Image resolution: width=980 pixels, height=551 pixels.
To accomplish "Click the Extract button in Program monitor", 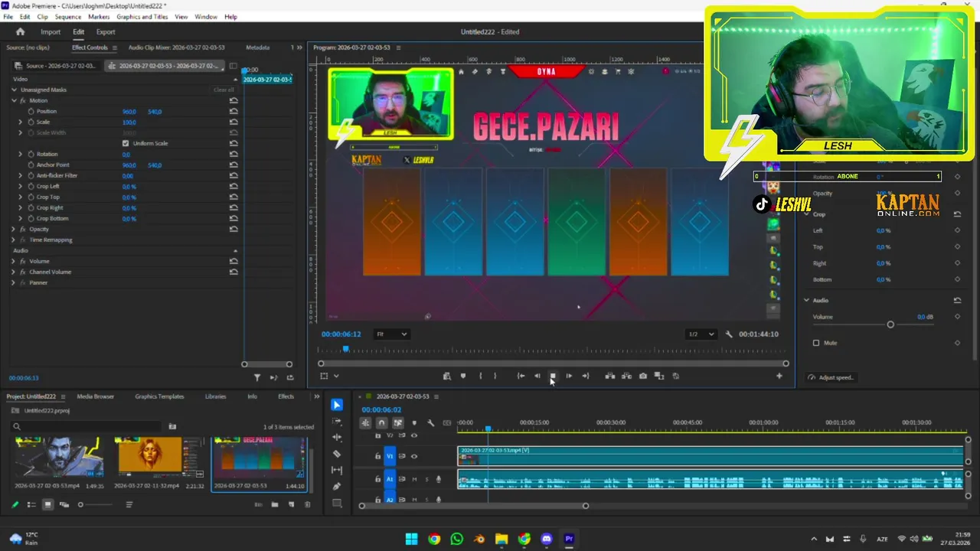I will tap(626, 376).
